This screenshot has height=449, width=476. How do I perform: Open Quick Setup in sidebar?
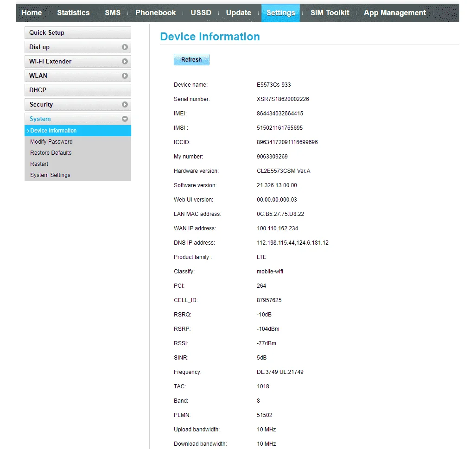point(78,32)
